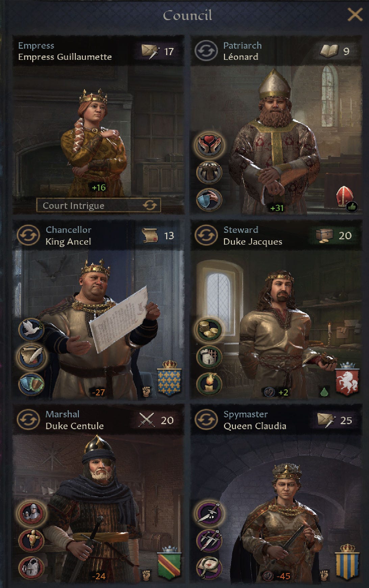Select the Marshal's knight soldiers task icon
The image size is (369, 588).
[x=31, y=513]
